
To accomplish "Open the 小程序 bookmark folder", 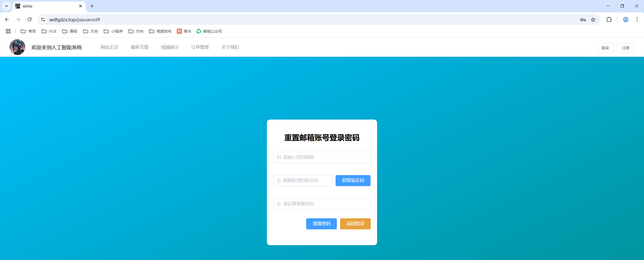I will tap(113, 31).
